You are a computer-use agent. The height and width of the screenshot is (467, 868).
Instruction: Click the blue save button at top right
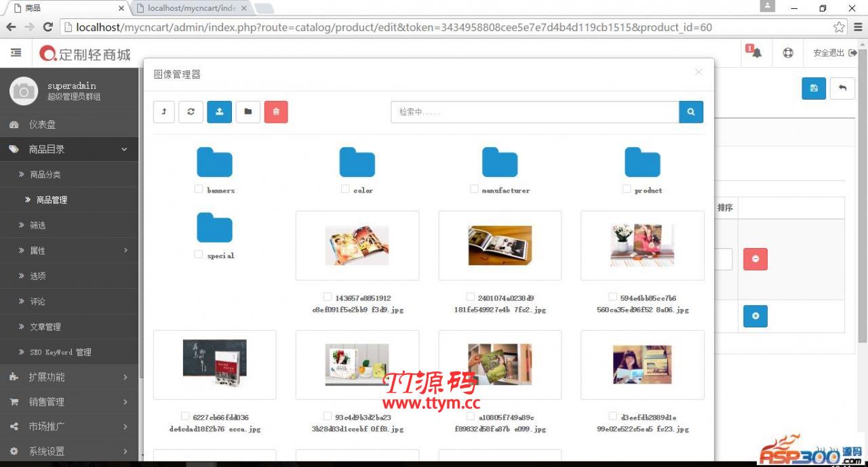pos(814,88)
